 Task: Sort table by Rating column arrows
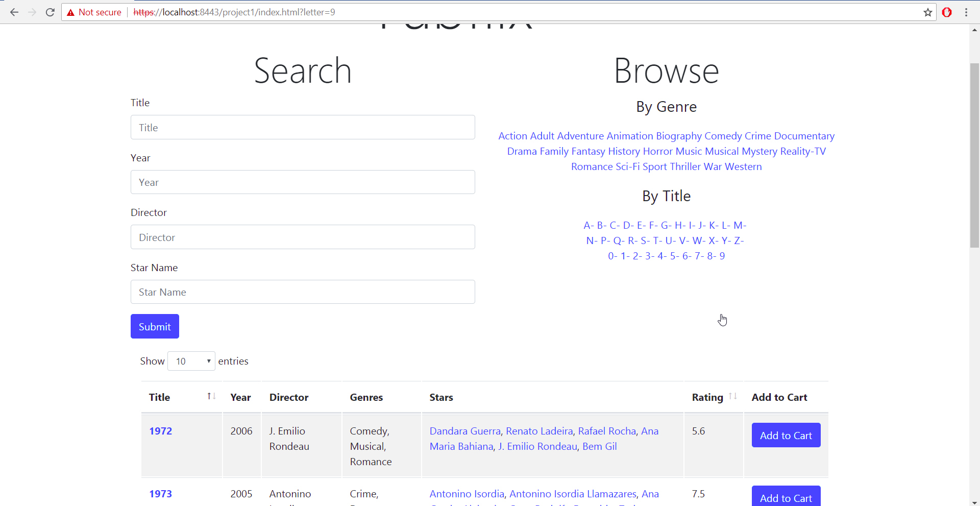[733, 396]
